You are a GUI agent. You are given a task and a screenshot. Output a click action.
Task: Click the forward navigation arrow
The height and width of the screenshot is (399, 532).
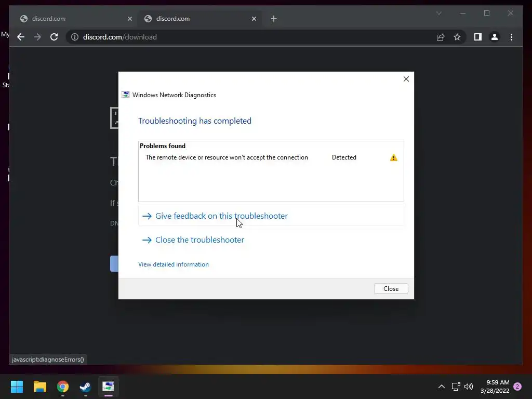37,37
